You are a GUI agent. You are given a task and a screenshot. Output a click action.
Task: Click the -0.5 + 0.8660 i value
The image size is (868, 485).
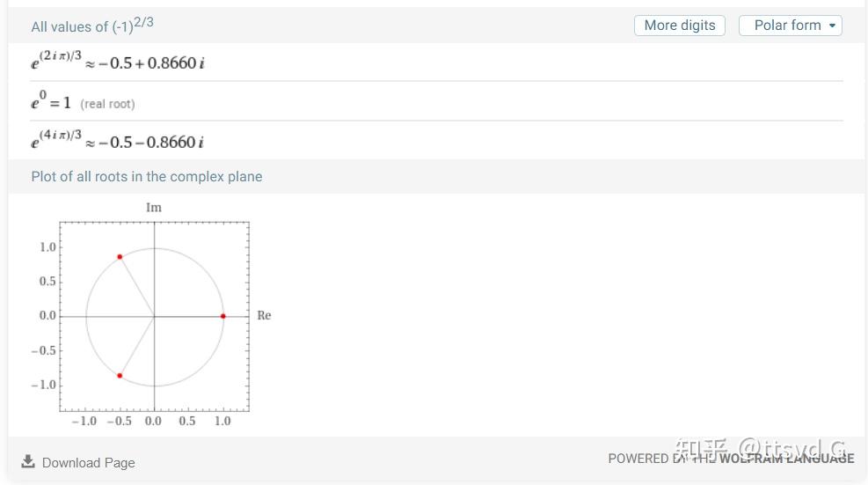[x=151, y=63]
